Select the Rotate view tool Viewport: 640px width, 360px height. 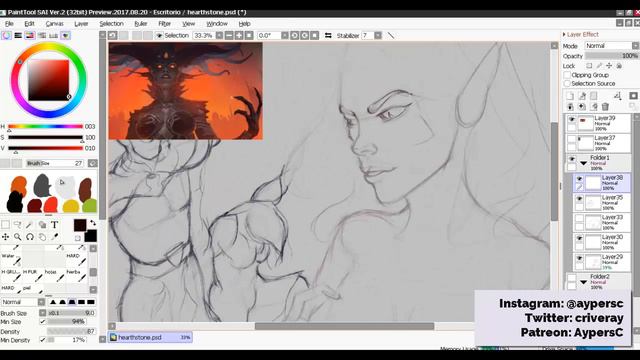pos(30,237)
